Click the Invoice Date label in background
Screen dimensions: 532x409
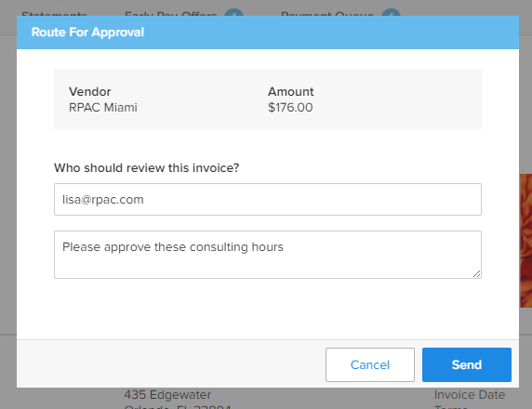pyautogui.click(x=470, y=395)
